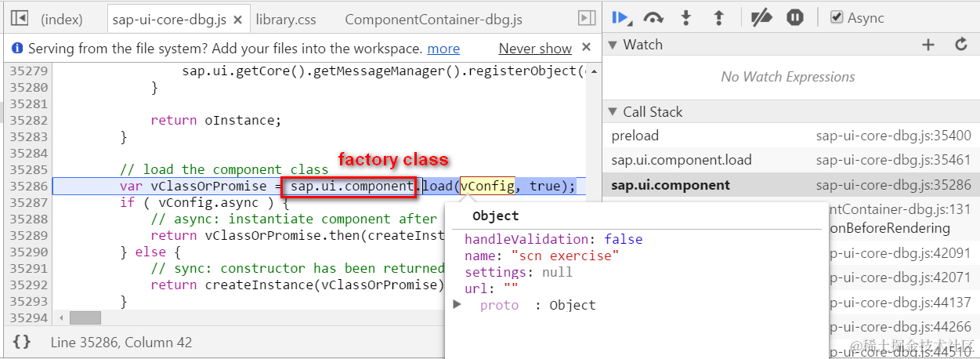Open the 'more' workspace link

(443, 49)
